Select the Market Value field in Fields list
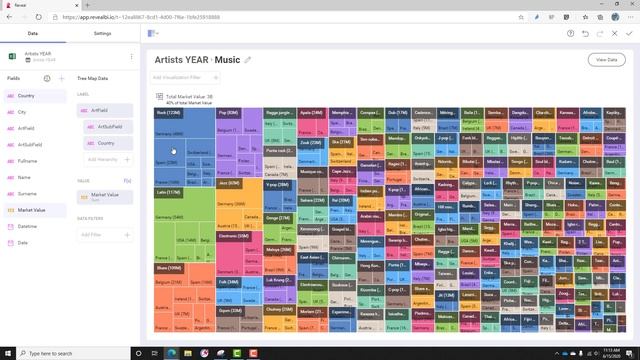This screenshot has height=360, width=640. (x=35, y=210)
